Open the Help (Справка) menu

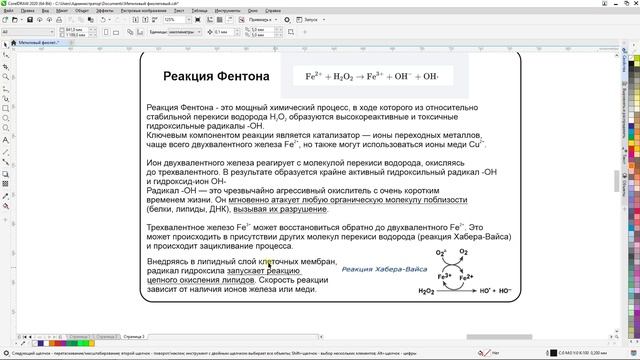coord(273,11)
